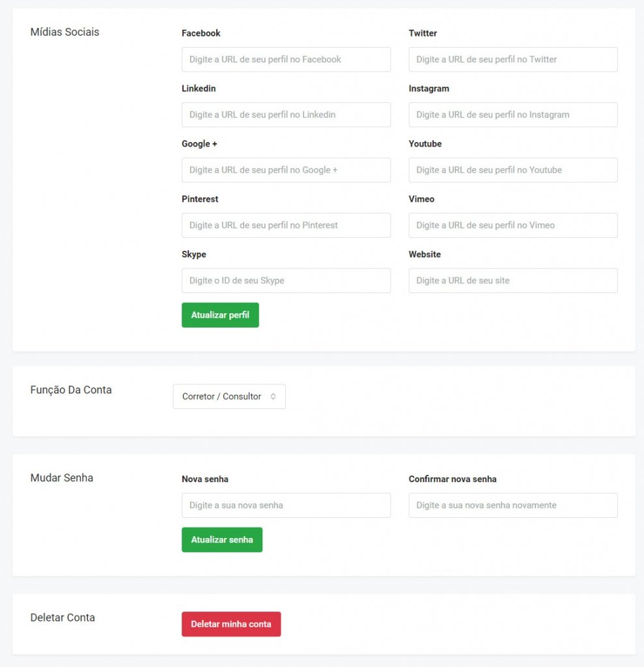Click the Atualizar perfil button
This screenshot has height=667, width=644.
pos(220,315)
